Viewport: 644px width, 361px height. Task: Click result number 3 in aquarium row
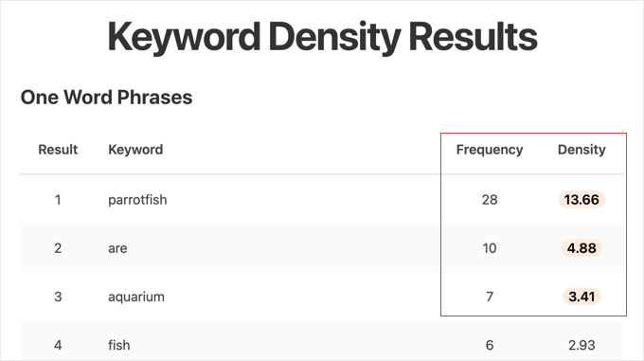[58, 297]
